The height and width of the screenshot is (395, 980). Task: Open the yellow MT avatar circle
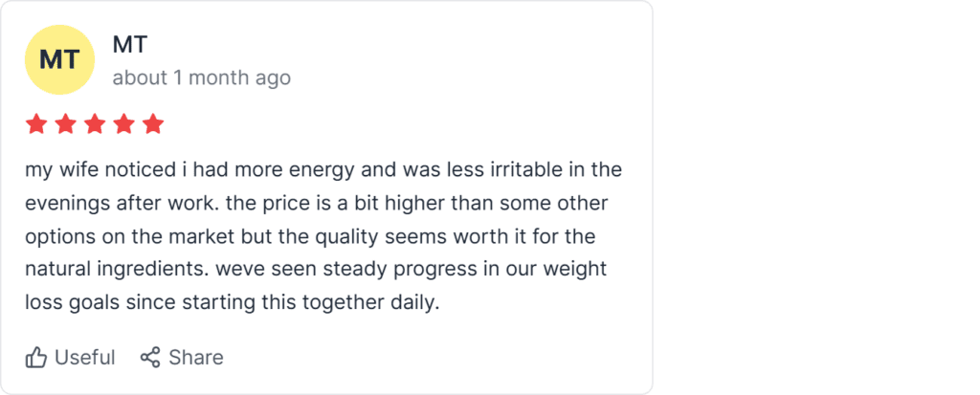pyautogui.click(x=59, y=59)
